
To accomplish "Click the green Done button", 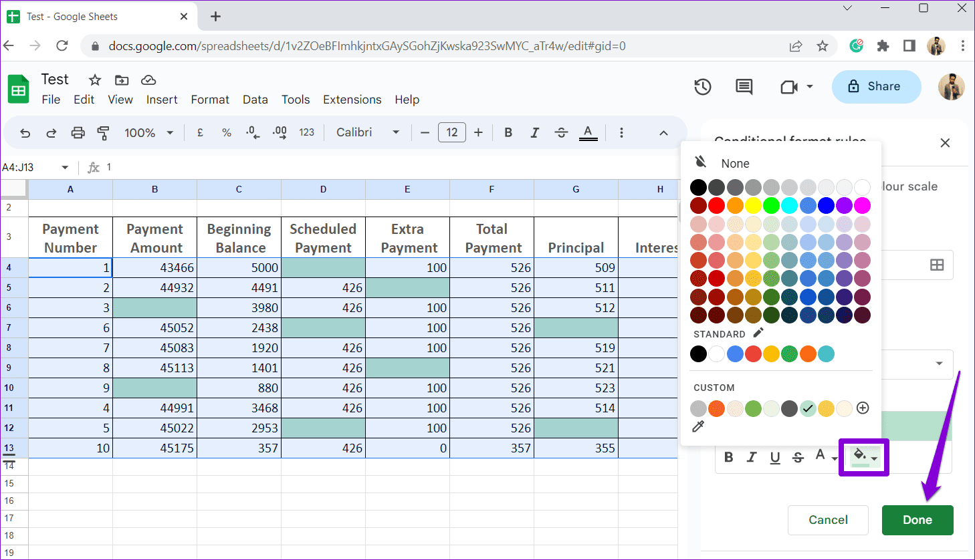I will [917, 520].
